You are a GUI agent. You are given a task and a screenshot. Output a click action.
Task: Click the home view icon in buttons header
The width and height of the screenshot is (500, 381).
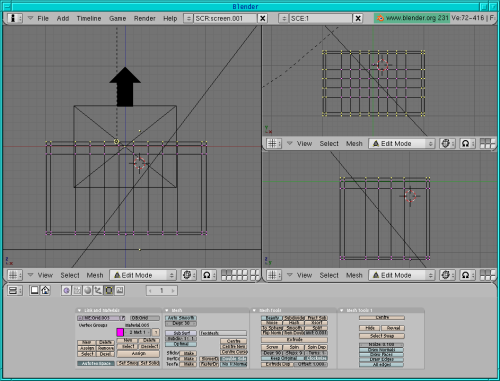click(45, 291)
